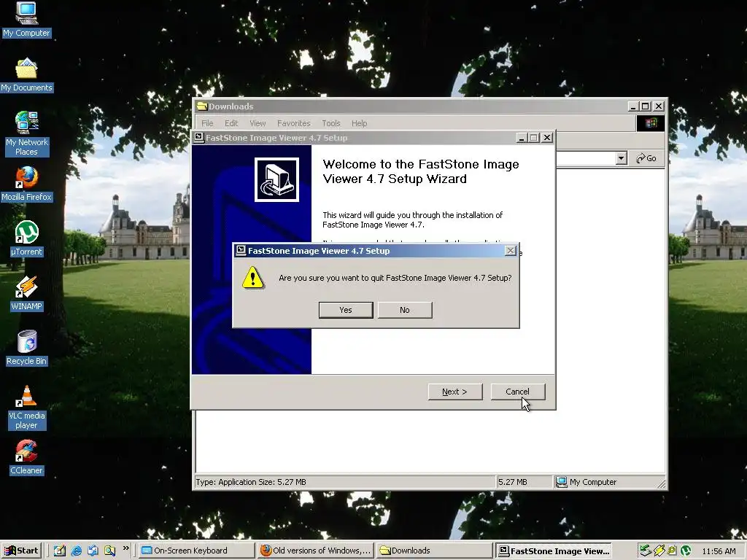Click status bar text Type: Application Size
This screenshot has height=560, width=747.
(251, 482)
